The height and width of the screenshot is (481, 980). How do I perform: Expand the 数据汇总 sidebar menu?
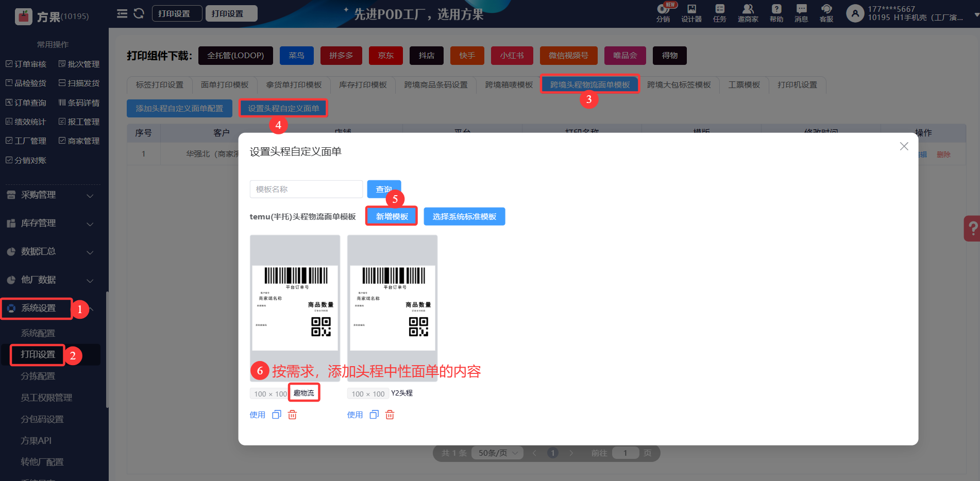click(50, 252)
